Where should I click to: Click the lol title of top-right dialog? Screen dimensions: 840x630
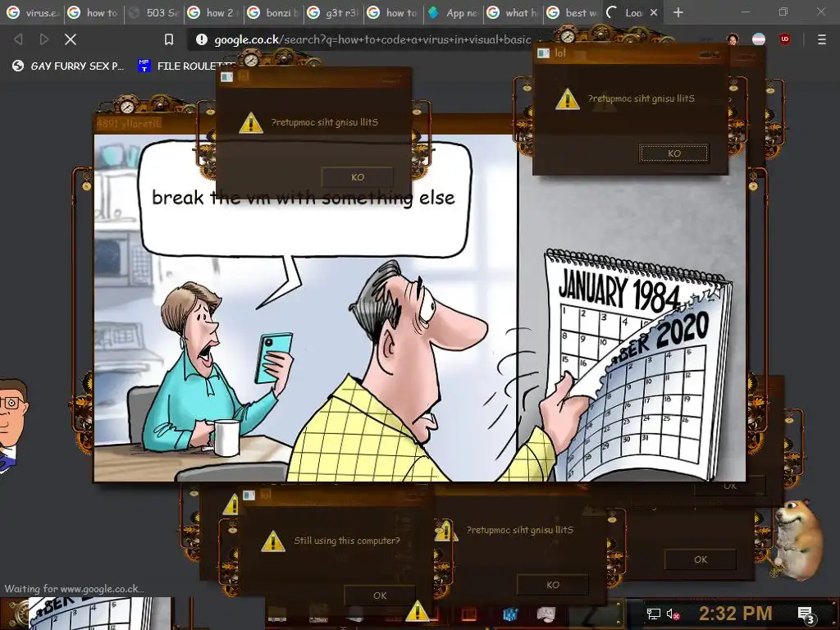tap(559, 53)
